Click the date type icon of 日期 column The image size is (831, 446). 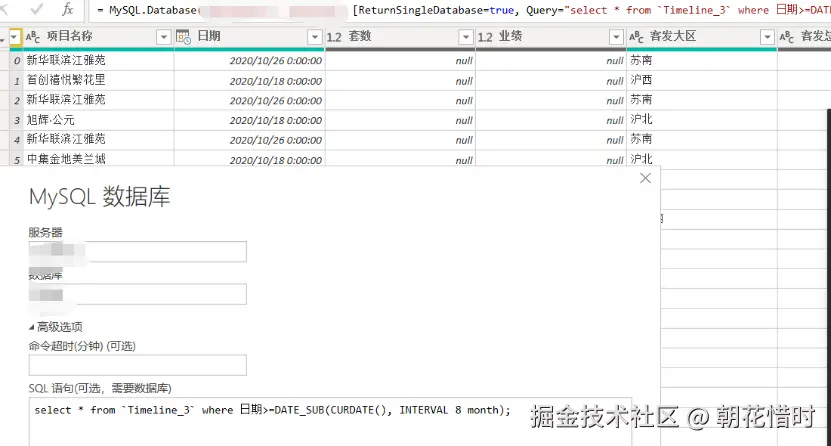[183, 37]
